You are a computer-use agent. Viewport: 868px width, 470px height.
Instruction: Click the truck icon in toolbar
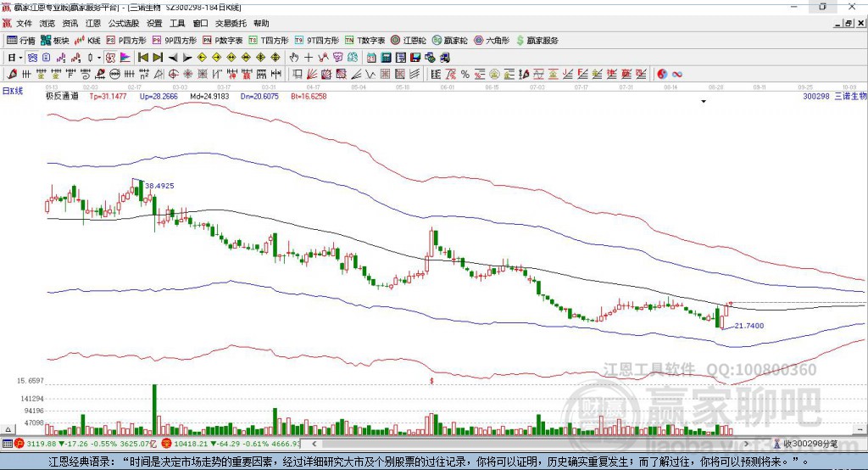pos(444,57)
